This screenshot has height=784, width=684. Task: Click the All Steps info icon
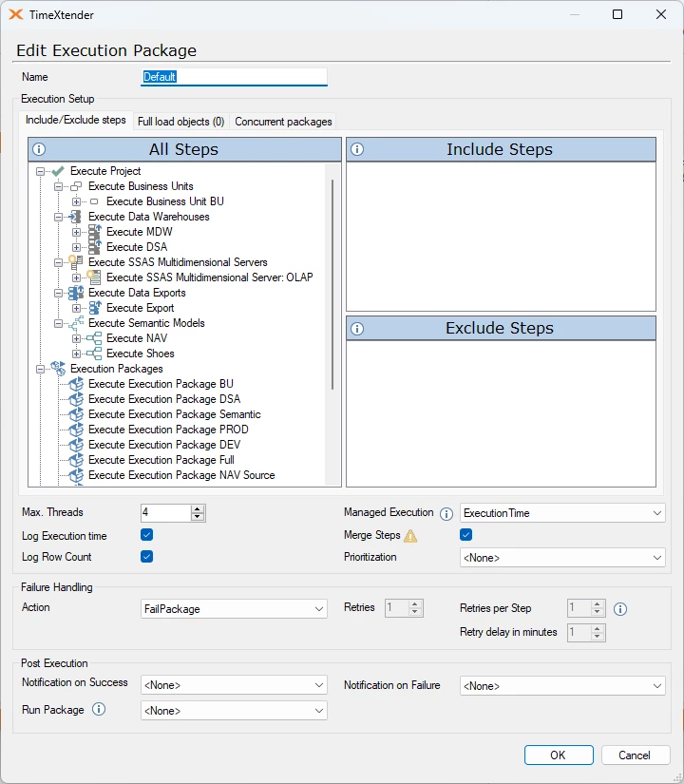tap(39, 149)
